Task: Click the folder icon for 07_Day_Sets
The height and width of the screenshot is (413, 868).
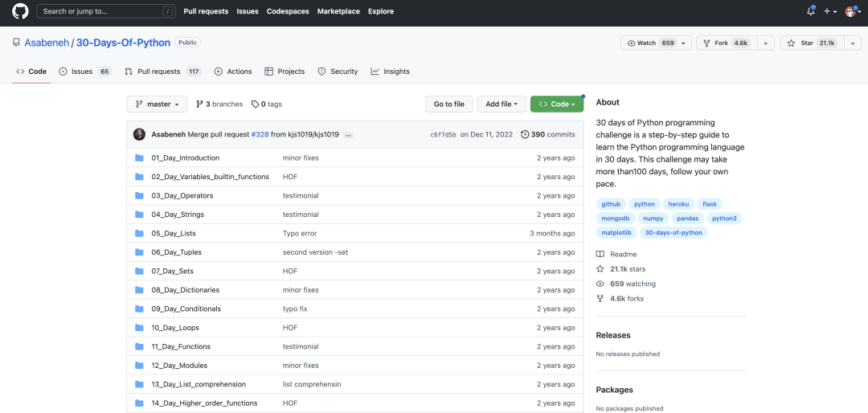Action: (x=140, y=271)
